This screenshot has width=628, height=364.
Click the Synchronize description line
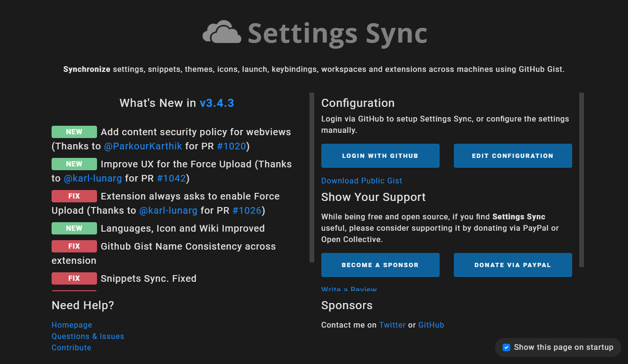click(x=314, y=69)
